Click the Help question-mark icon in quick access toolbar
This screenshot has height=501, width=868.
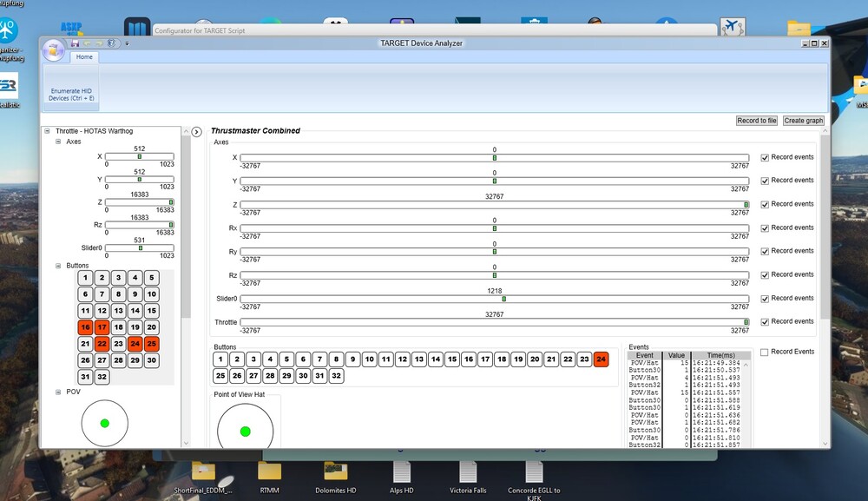coord(112,43)
